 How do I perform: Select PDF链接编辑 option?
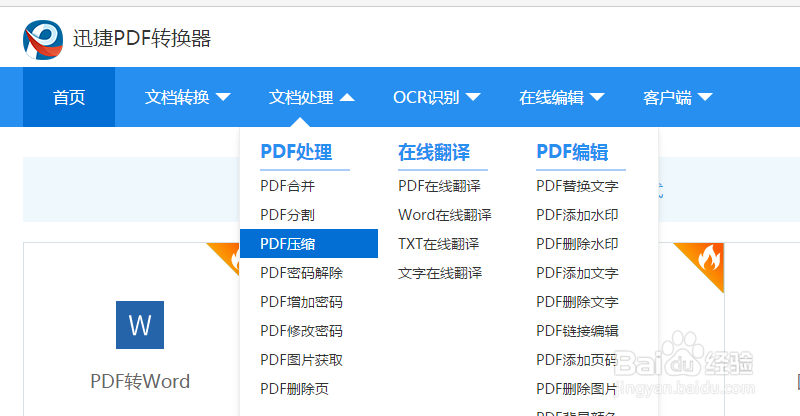coord(577,331)
